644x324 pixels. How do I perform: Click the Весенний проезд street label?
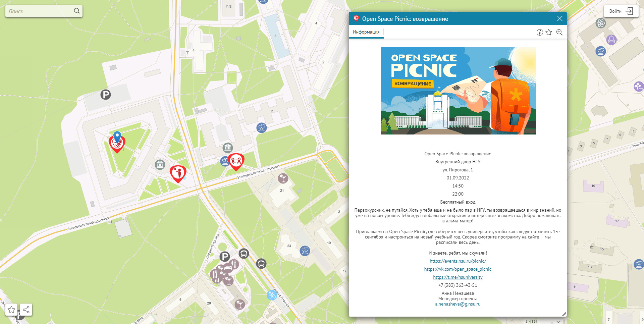[212, 247]
